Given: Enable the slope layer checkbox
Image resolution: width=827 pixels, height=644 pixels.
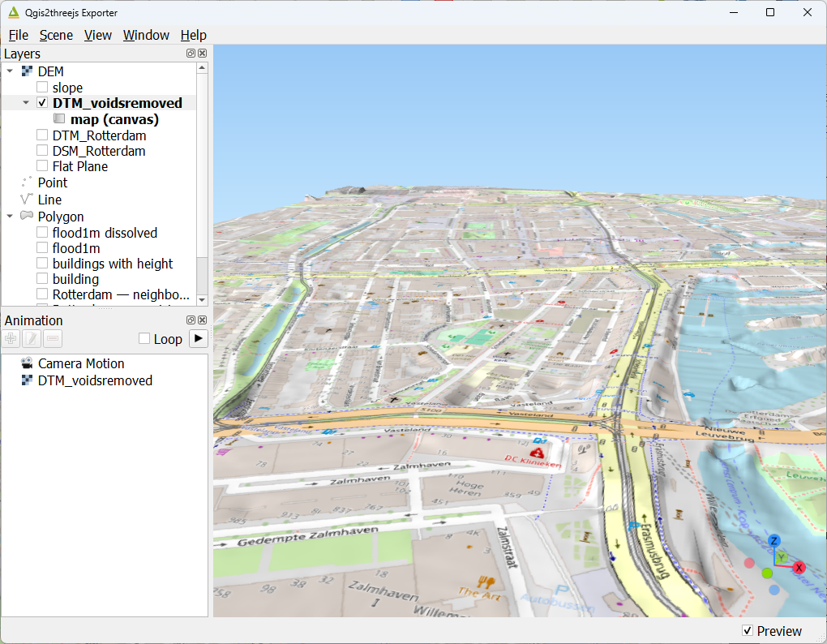Looking at the screenshot, I should tap(42, 88).
